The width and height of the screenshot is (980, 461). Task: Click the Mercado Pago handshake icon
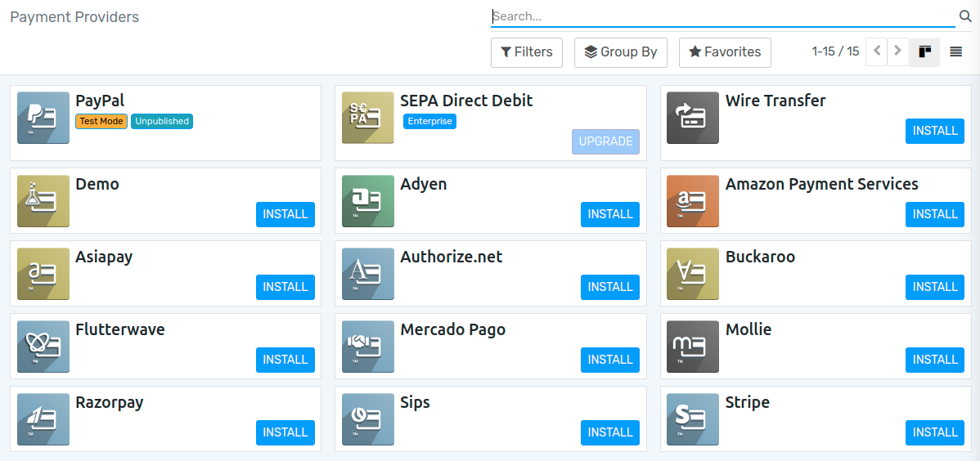point(368,347)
